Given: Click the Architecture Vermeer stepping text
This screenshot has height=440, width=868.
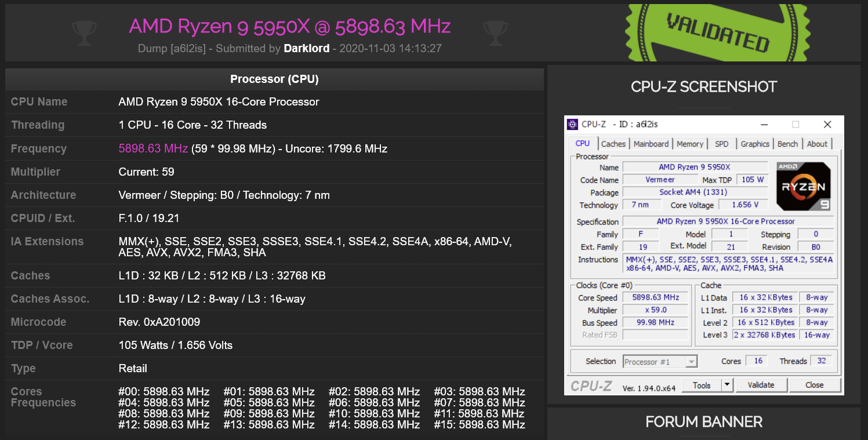Looking at the screenshot, I should (224, 195).
